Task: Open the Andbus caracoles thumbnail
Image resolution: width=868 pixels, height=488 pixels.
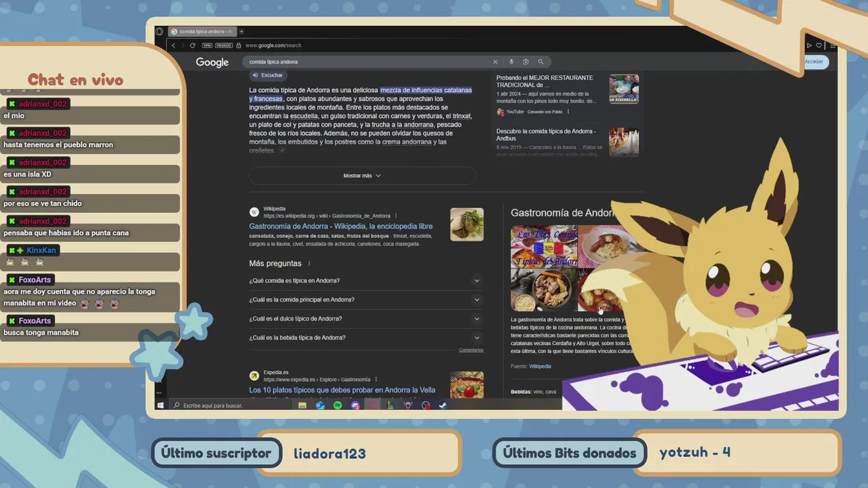Action: tap(624, 142)
